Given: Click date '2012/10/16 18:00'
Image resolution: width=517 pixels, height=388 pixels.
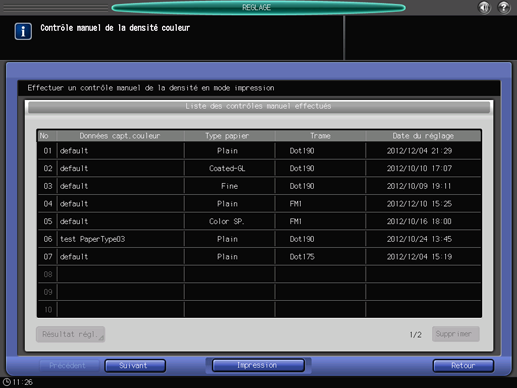Looking at the screenshot, I should tap(419, 222).
